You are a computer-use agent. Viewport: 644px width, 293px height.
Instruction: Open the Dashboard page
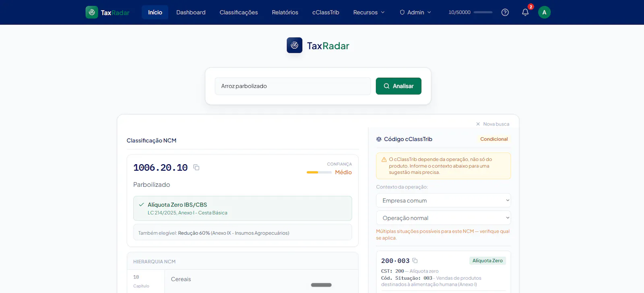(x=191, y=12)
